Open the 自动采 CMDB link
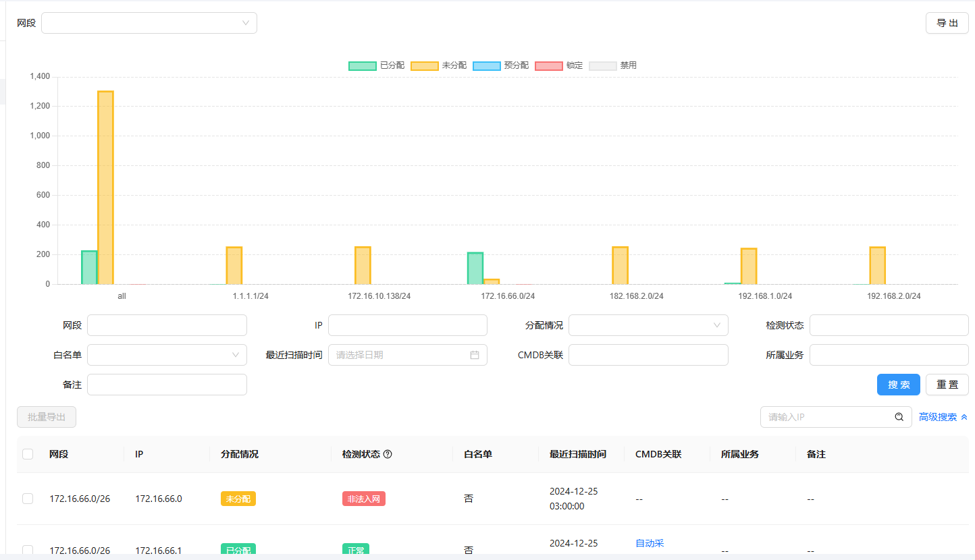Image resolution: width=975 pixels, height=560 pixels. tap(650, 543)
